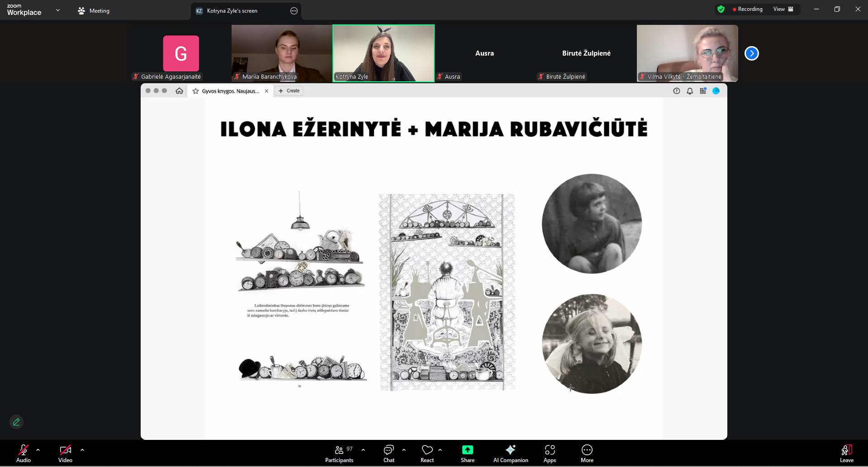Select Vilma Vilkytė's video thumbnail
The height and width of the screenshot is (467, 868).
pyautogui.click(x=687, y=53)
